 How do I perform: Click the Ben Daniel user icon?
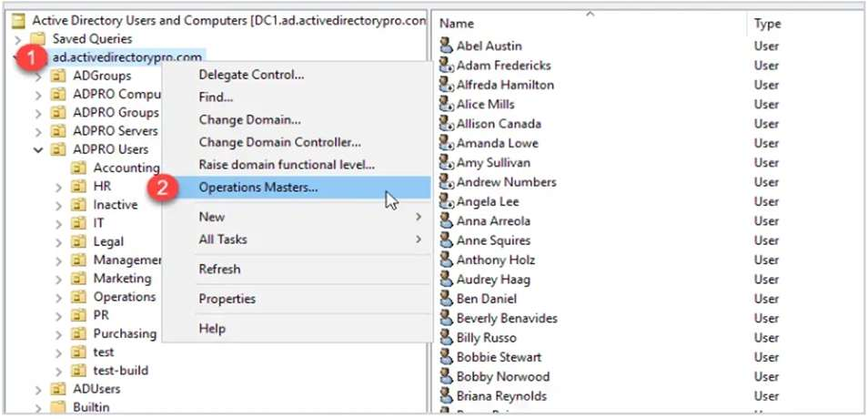pyautogui.click(x=446, y=298)
